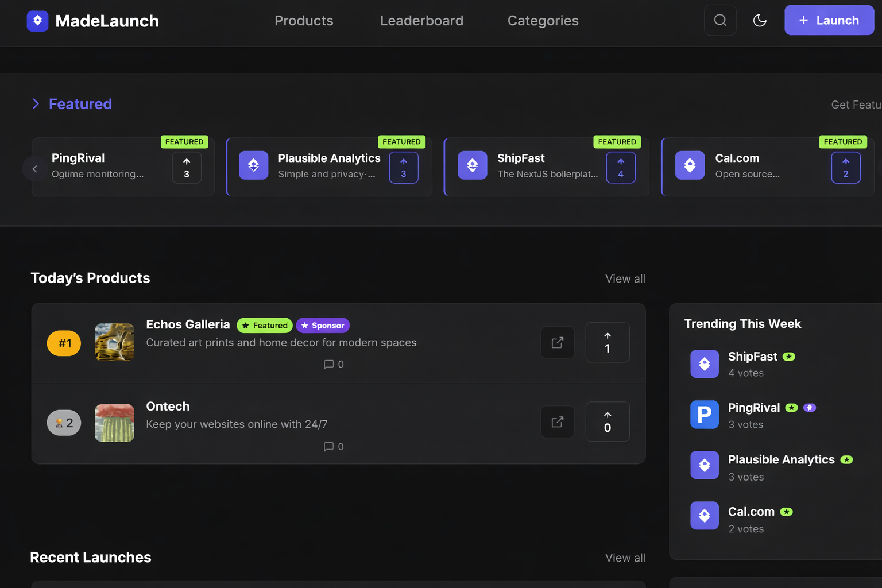Click the ShipFast logo on its featured card
The image size is (882, 588).
pyautogui.click(x=472, y=165)
